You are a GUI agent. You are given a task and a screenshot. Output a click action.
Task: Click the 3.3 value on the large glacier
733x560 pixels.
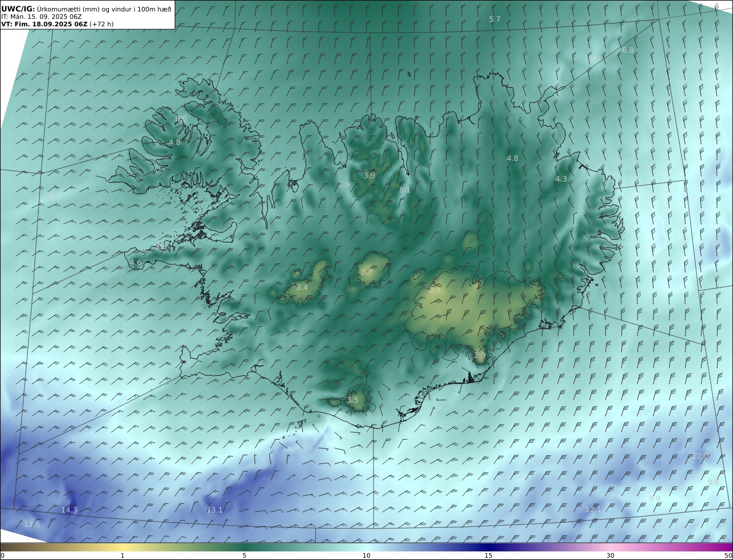pyautogui.click(x=435, y=290)
